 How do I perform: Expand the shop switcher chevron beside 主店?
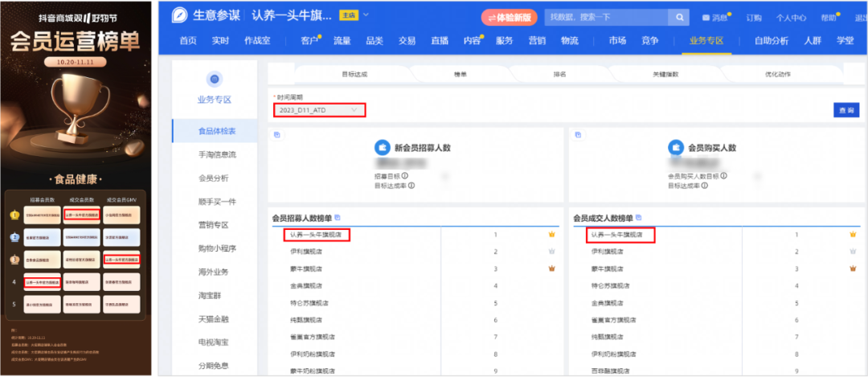point(365,14)
